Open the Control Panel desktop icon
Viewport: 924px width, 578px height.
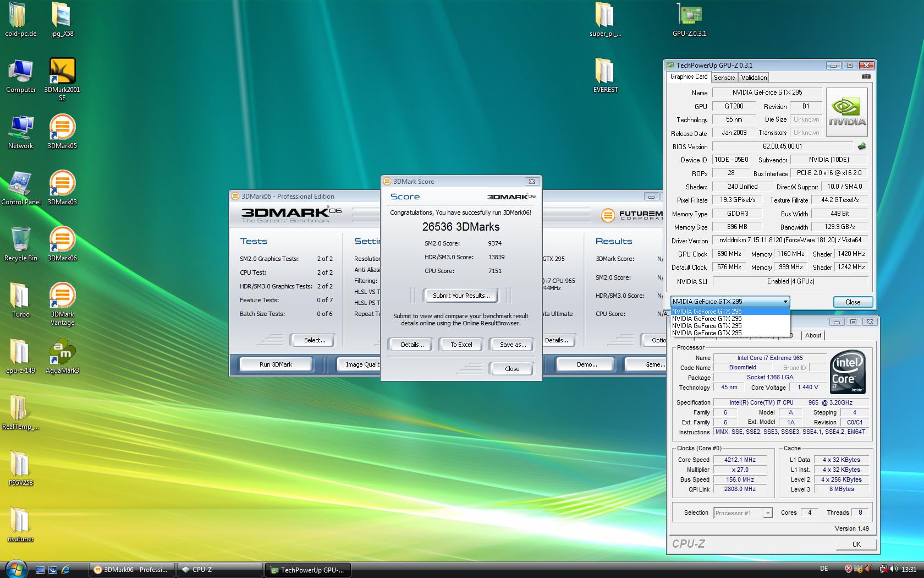[x=20, y=188]
